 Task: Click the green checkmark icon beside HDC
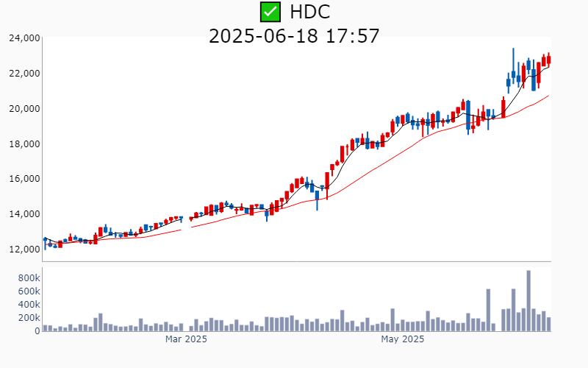coord(270,12)
